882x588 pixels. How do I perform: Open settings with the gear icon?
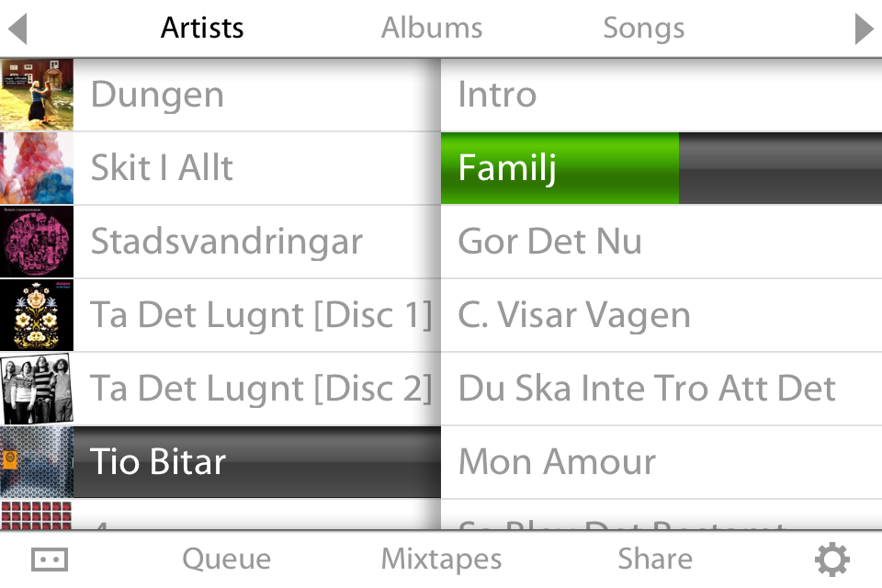click(832, 559)
